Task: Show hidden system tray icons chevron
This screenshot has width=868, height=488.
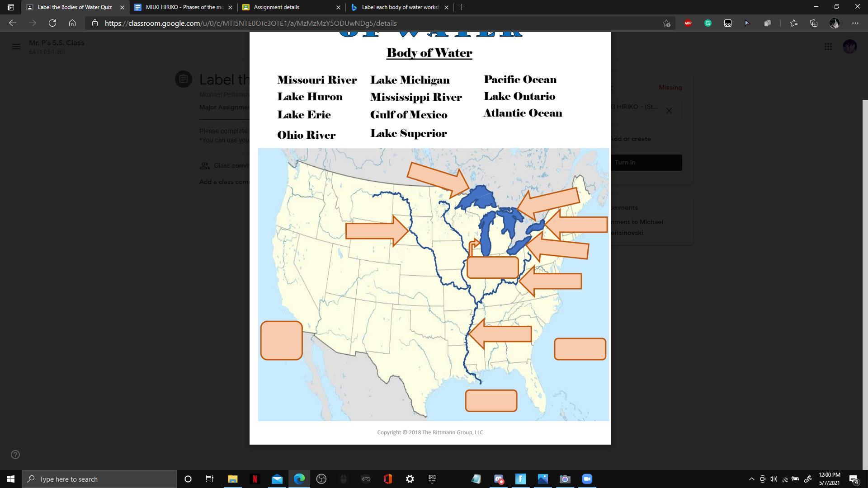Action: pos(751,479)
